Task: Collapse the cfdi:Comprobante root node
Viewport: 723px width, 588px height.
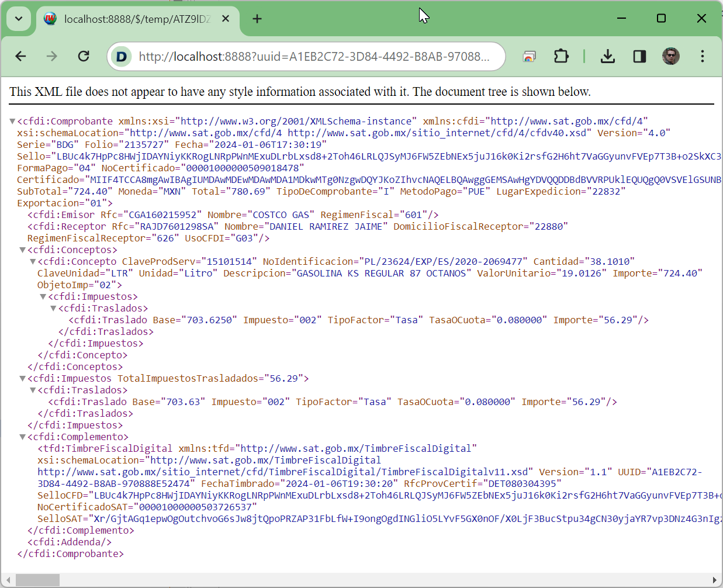Action: pos(12,121)
